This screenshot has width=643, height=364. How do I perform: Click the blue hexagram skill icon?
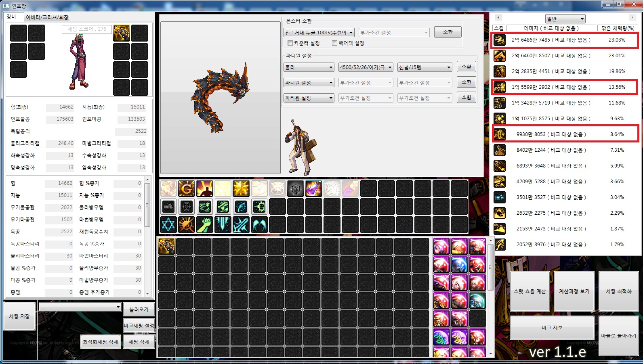coord(168,225)
